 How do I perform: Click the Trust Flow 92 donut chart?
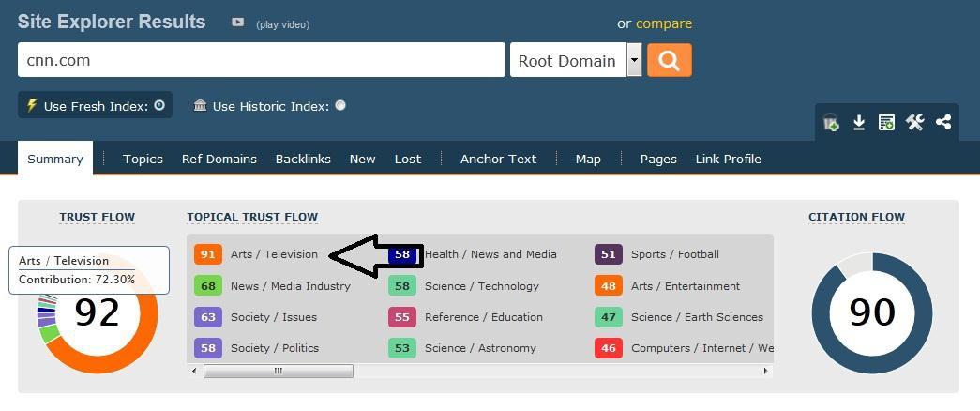[97, 312]
